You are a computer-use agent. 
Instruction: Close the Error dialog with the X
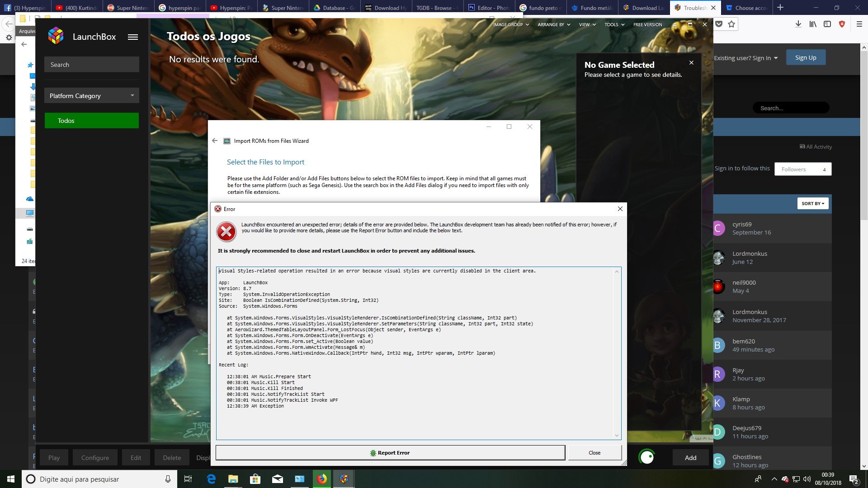point(620,209)
